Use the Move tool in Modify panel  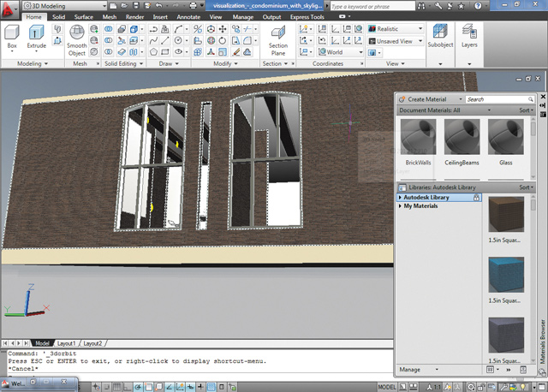[x=223, y=29]
